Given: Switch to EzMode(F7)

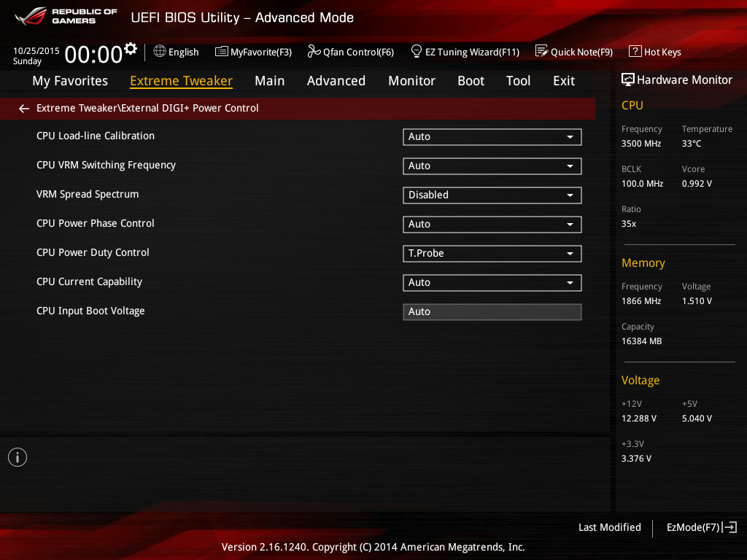Looking at the screenshot, I should (x=701, y=527).
